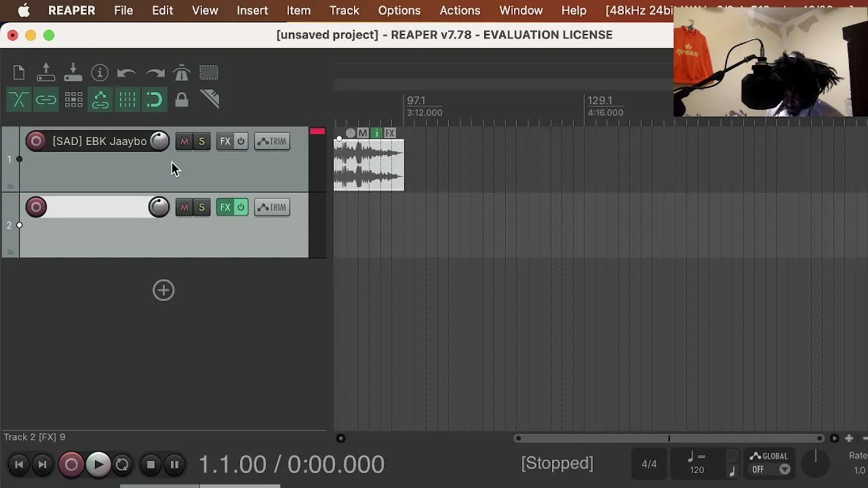Click track 2's empty name field

pos(98,207)
